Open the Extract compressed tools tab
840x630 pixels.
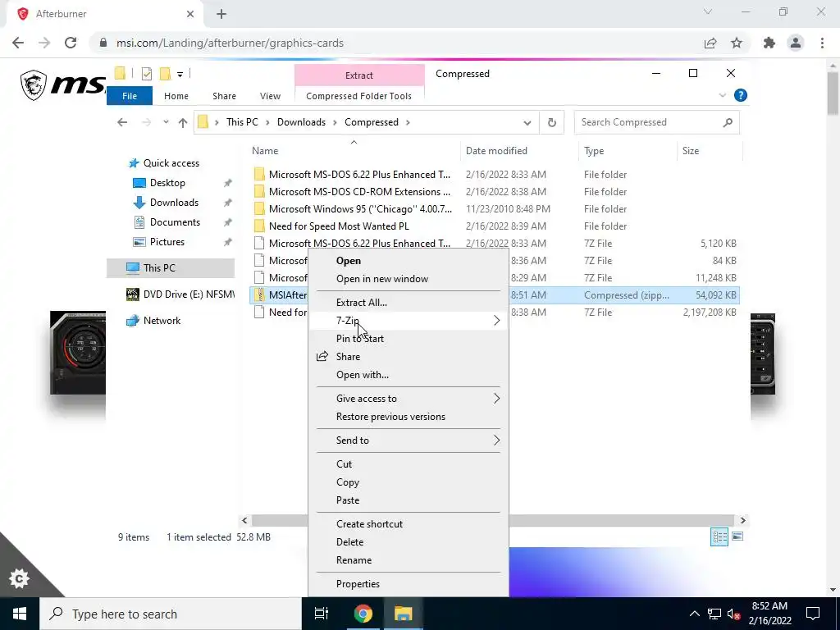[x=359, y=75]
